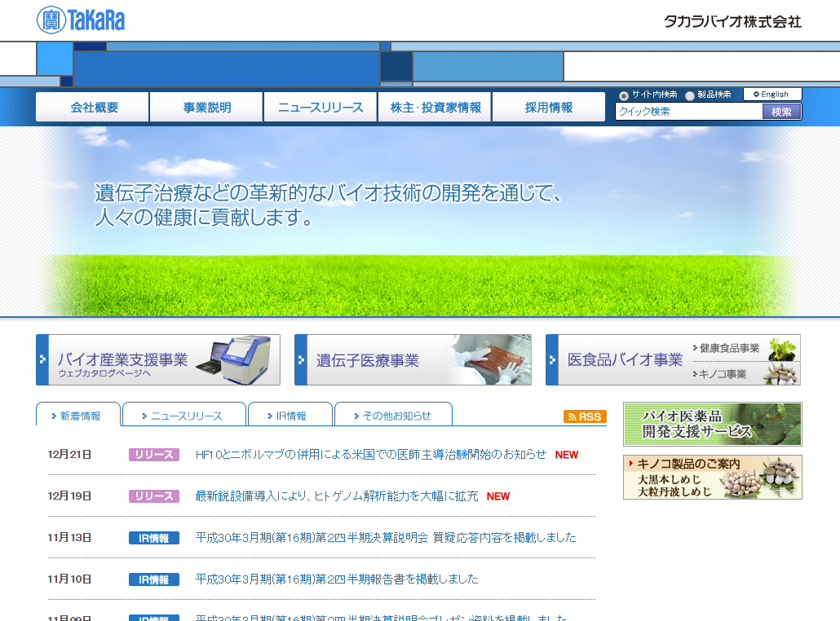The image size is (840, 621).
Task: Click リリース tag on 12月19日 row
Action: [154, 496]
